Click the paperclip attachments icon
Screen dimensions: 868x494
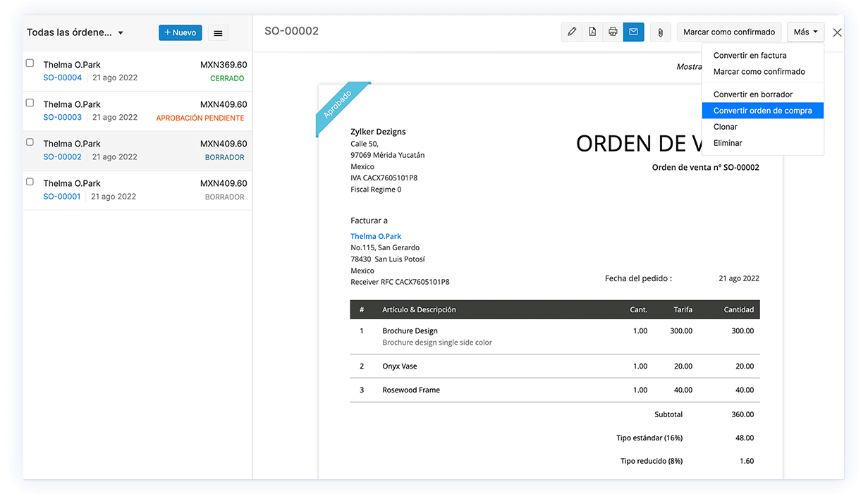tap(660, 32)
